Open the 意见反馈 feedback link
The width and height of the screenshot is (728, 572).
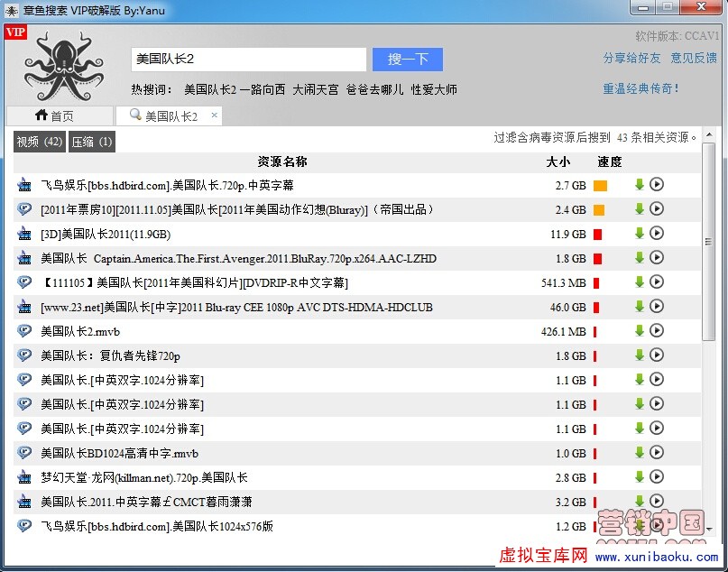[694, 58]
